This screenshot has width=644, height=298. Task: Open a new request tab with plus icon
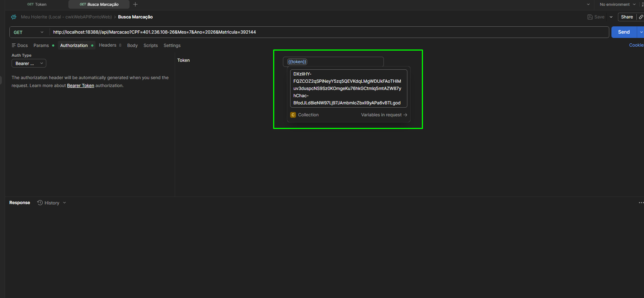point(135,4)
